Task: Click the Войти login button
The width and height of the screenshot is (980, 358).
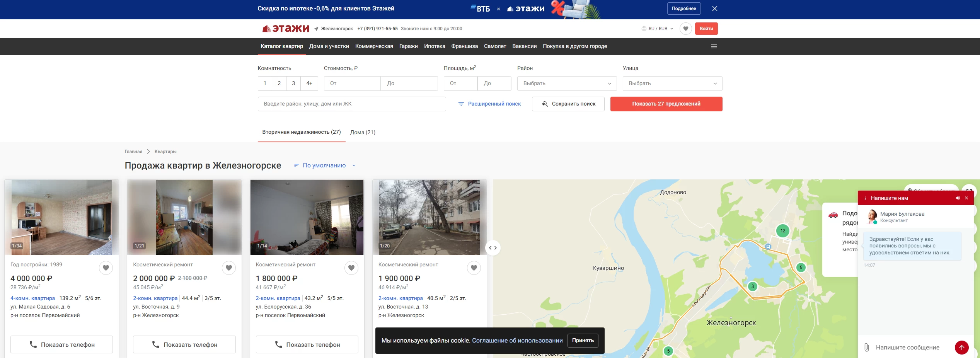Action: click(706, 29)
